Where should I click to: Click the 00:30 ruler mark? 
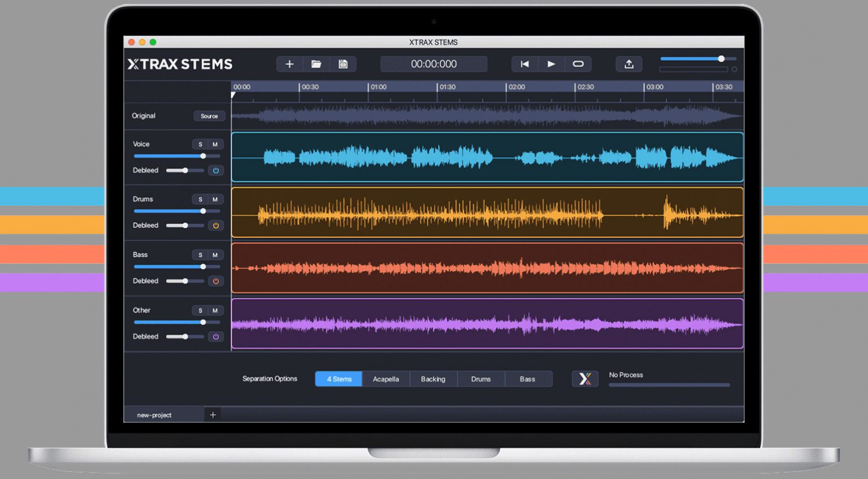pyautogui.click(x=310, y=87)
